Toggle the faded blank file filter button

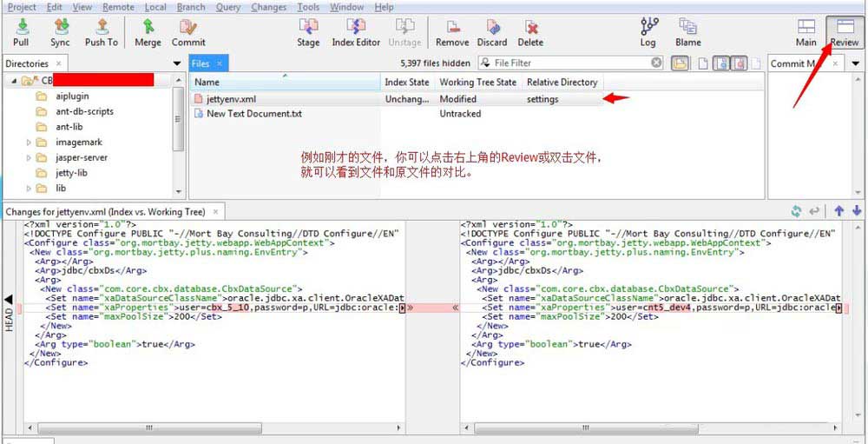(756, 63)
